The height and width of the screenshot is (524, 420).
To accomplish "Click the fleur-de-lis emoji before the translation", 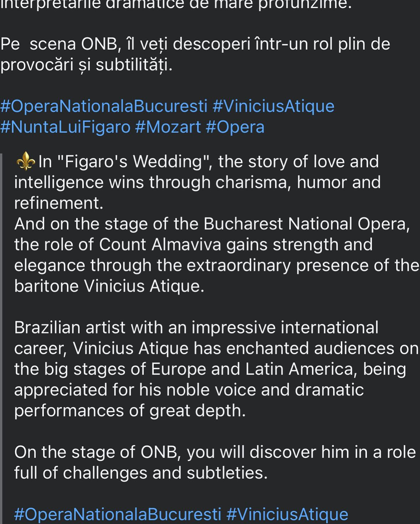I will pos(26,162).
